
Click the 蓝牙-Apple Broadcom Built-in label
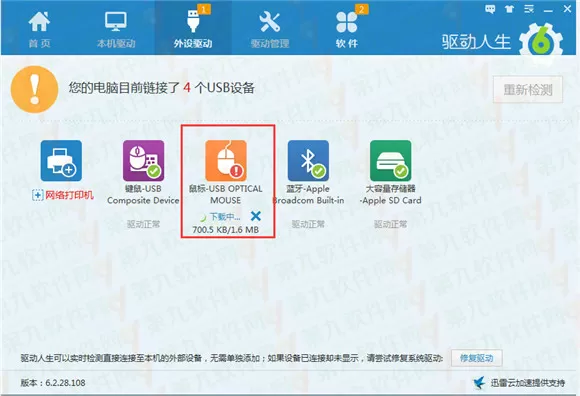click(x=308, y=194)
